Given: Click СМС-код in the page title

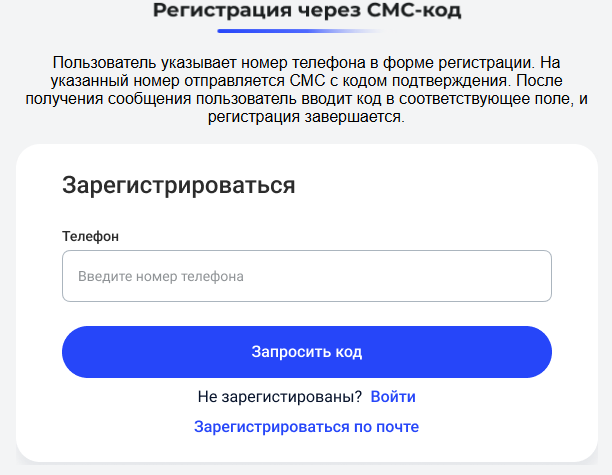Looking at the screenshot, I should (x=414, y=10).
